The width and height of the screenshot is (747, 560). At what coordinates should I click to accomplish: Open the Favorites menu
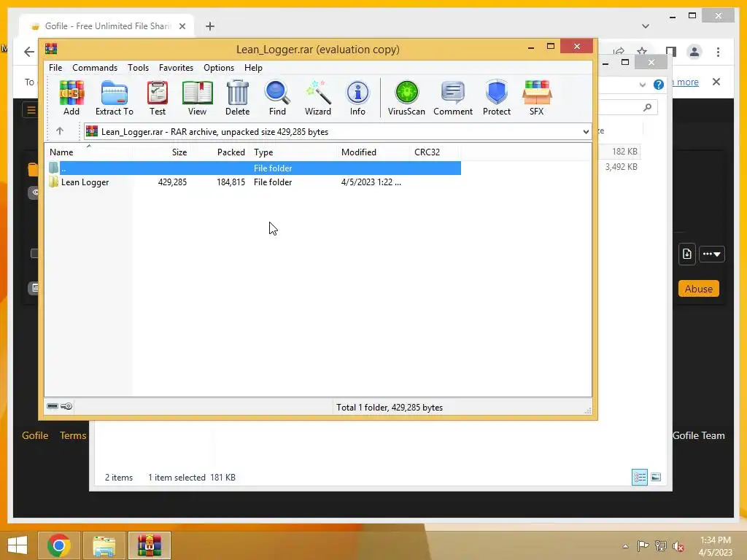point(176,68)
